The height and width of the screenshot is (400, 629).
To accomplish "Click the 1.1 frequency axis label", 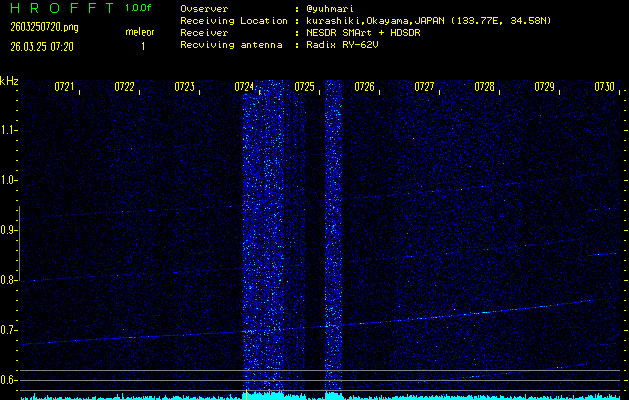I will click(x=9, y=129).
